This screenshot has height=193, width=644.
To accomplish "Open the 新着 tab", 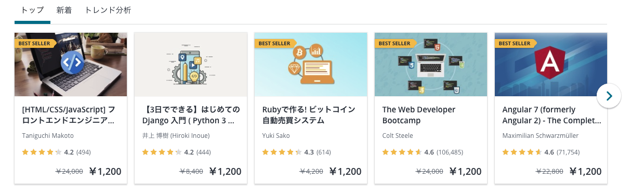I will [64, 10].
